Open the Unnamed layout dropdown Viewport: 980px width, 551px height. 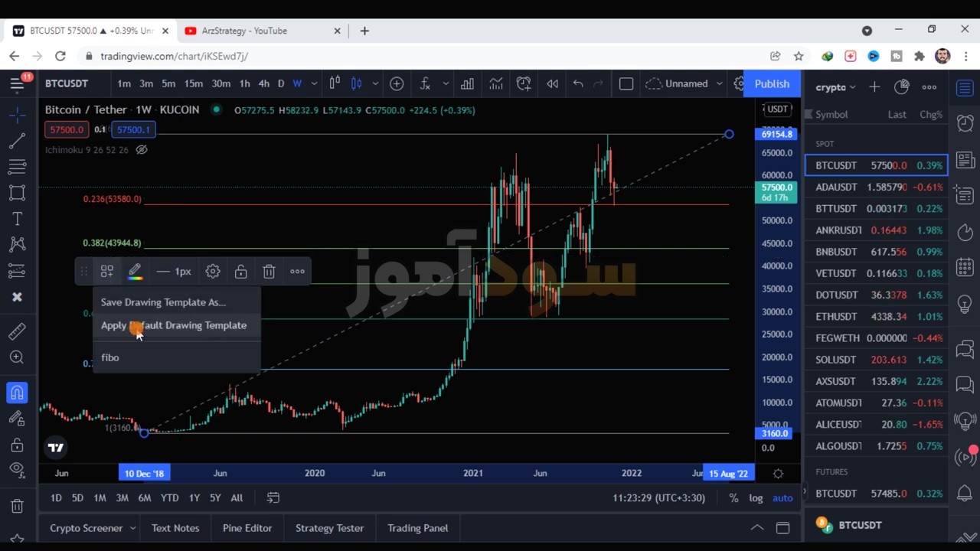(685, 83)
